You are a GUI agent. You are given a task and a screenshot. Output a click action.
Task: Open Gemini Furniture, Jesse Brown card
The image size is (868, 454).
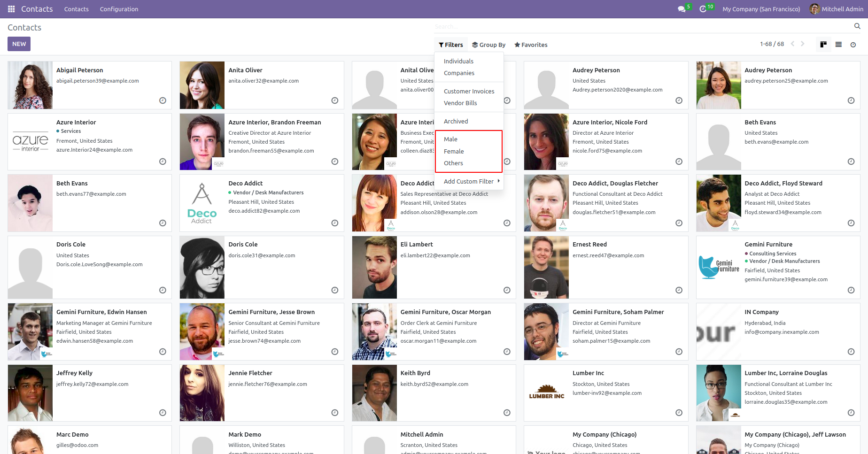(x=262, y=331)
